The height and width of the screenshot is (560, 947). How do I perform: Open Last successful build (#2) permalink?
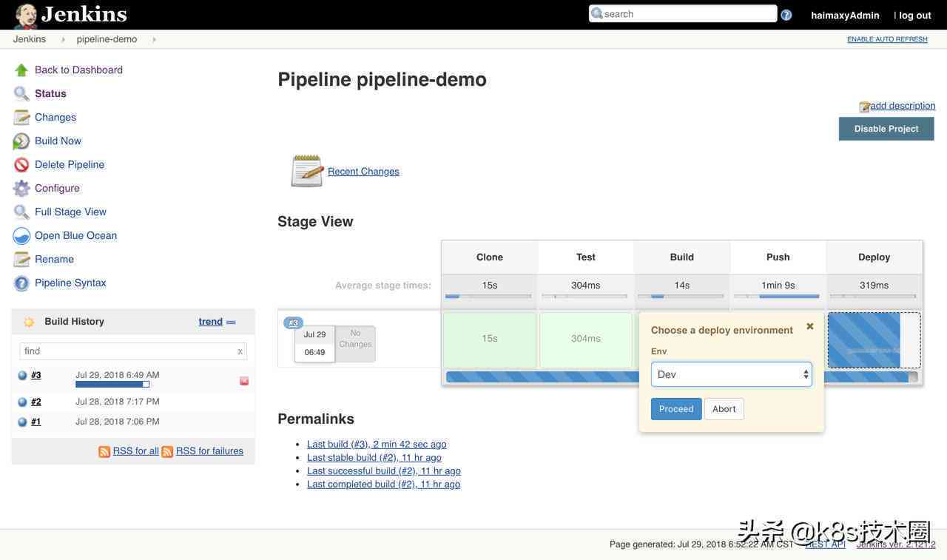click(384, 471)
